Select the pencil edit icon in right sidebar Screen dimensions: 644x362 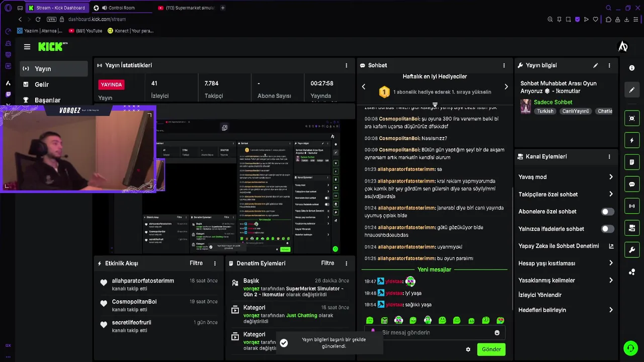pos(632,90)
